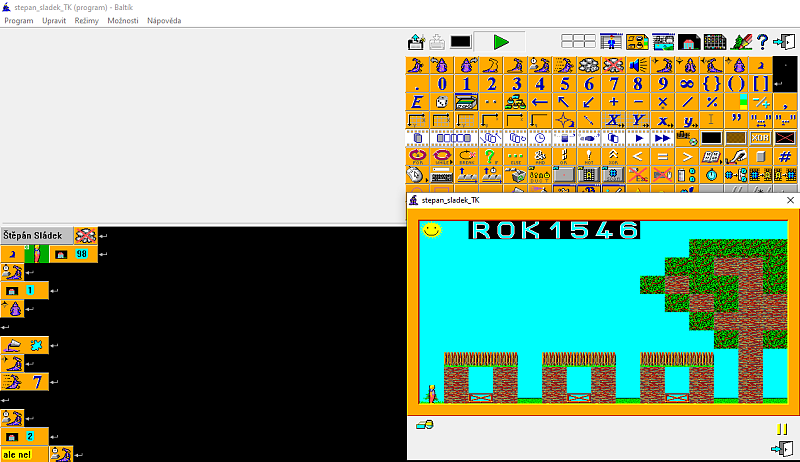Open the Program menu
This screenshot has width=800, height=462.
(x=19, y=20)
